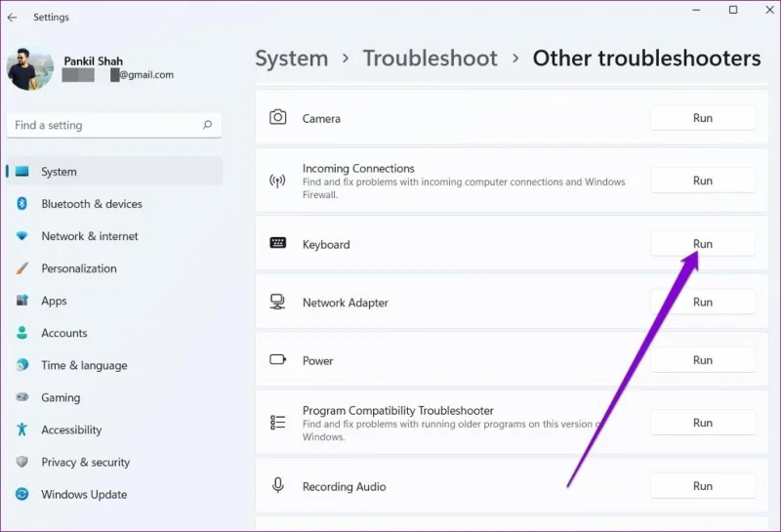Click the Gaming controller icon
This screenshot has width=781, height=532.
point(21,397)
